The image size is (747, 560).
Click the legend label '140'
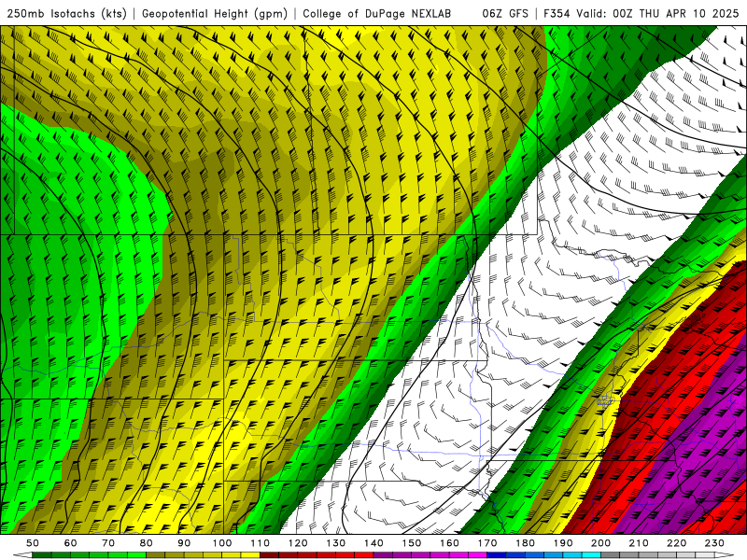pyautogui.click(x=373, y=543)
